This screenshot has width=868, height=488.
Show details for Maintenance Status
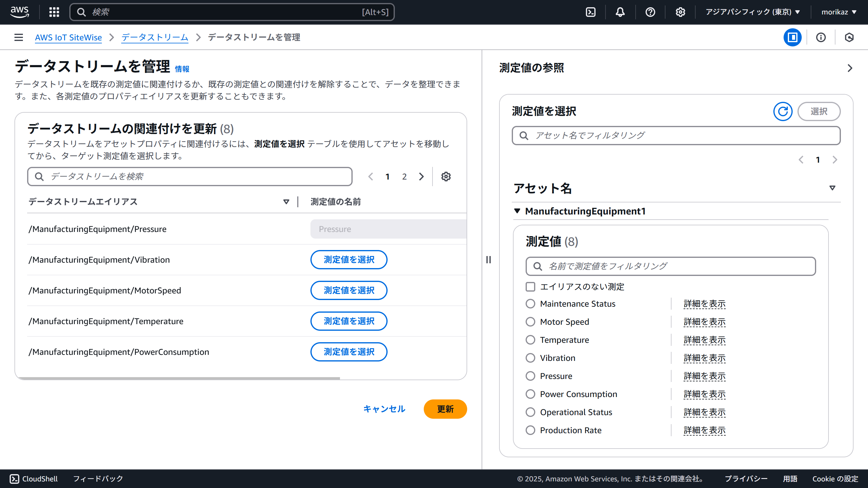click(x=705, y=304)
